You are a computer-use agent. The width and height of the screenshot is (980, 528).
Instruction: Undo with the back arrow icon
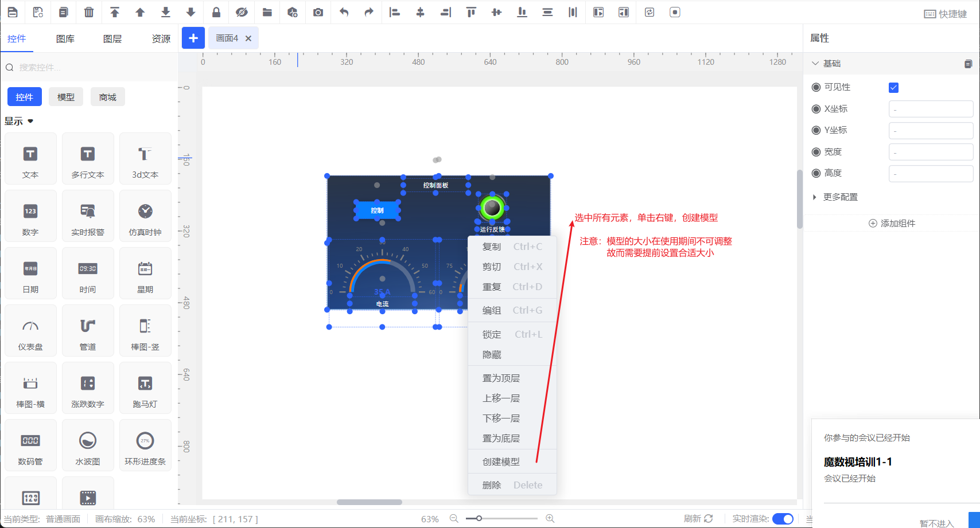pos(344,12)
